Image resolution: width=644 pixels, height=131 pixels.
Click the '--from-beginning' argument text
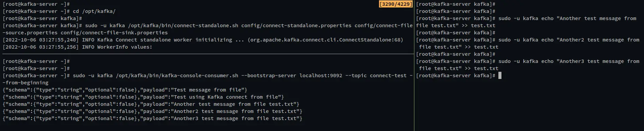pyautogui.click(x=26, y=83)
